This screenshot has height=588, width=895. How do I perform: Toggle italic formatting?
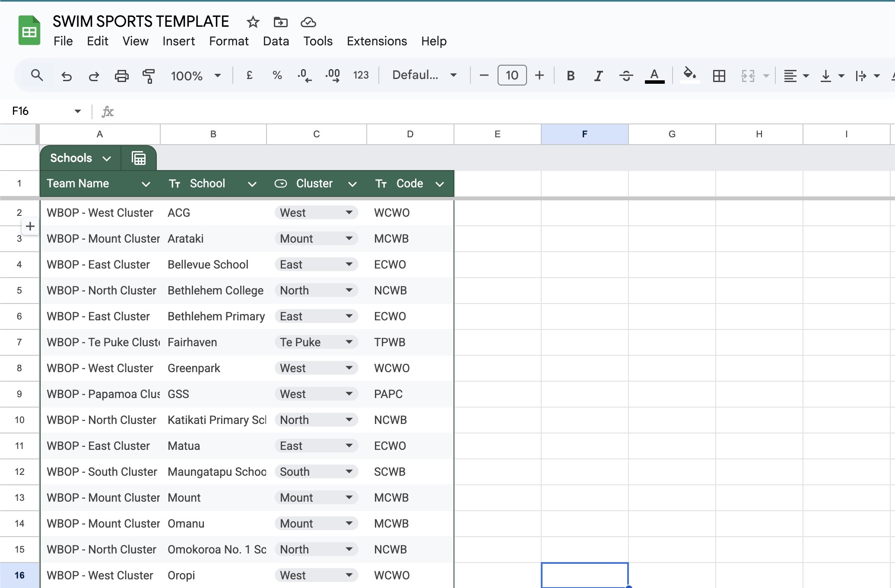[x=598, y=76]
